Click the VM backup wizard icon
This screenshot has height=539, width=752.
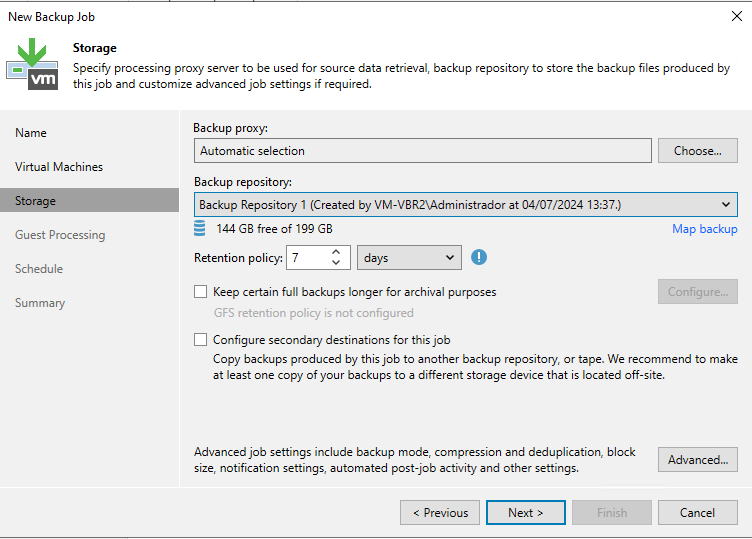[32, 64]
